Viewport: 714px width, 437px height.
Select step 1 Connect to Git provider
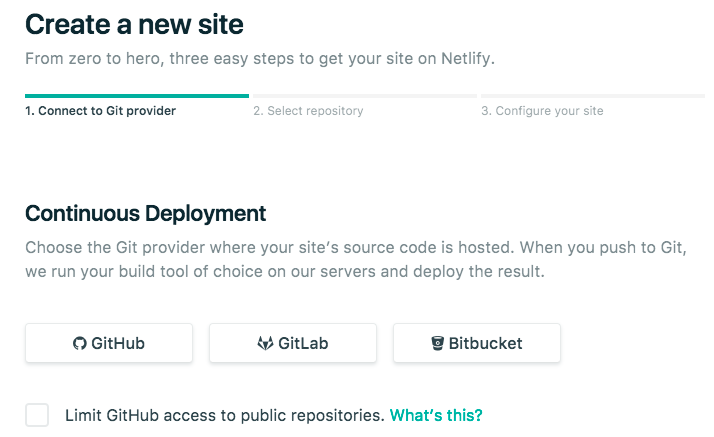point(100,111)
